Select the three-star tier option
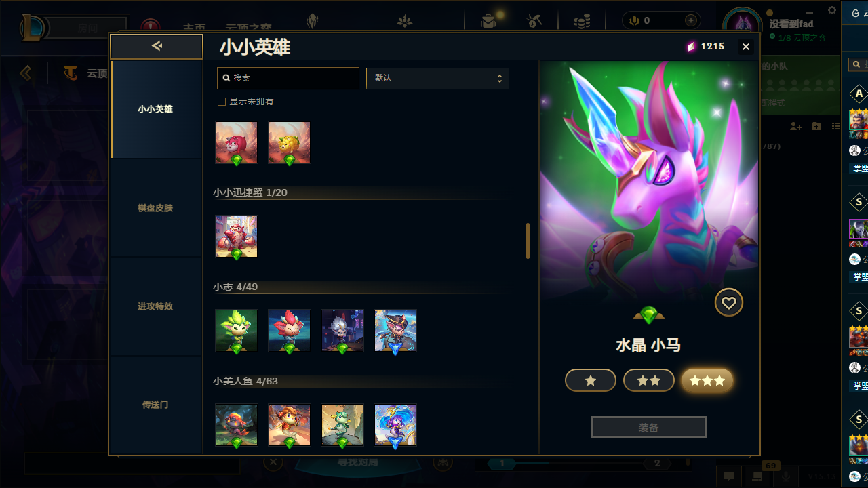 707,381
